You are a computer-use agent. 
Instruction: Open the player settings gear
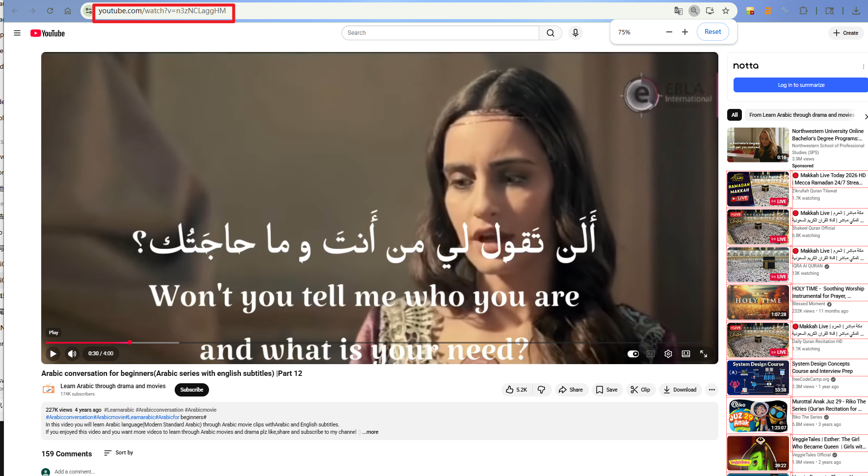pyautogui.click(x=668, y=353)
